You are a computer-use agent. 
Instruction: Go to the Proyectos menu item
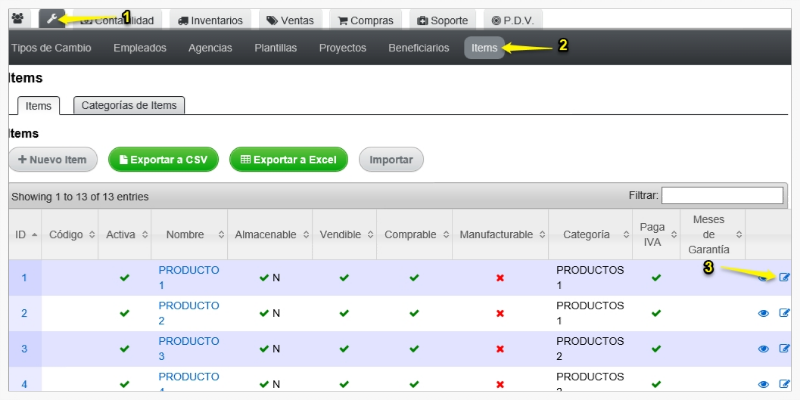[342, 48]
